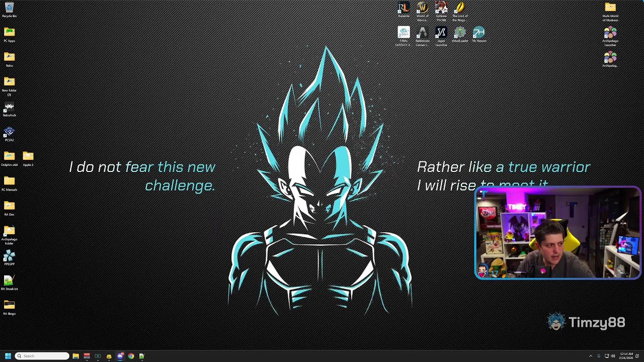Select the Dolphin-x64 folder
The width and height of the screenshot is (644, 362).
coord(9,158)
